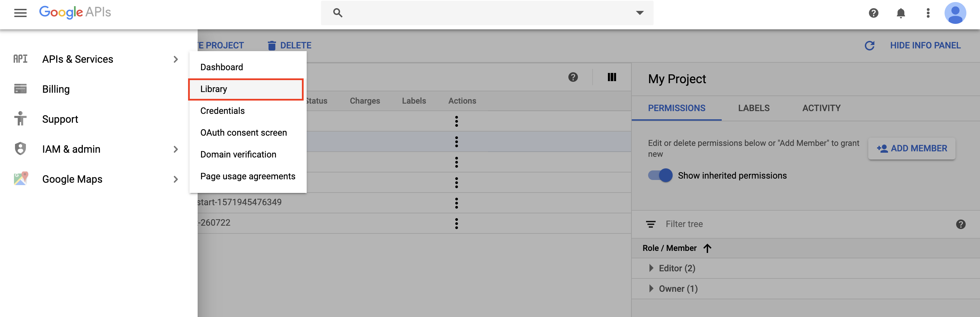Open the user account avatar
This screenshot has width=980, height=317.
[x=955, y=13]
